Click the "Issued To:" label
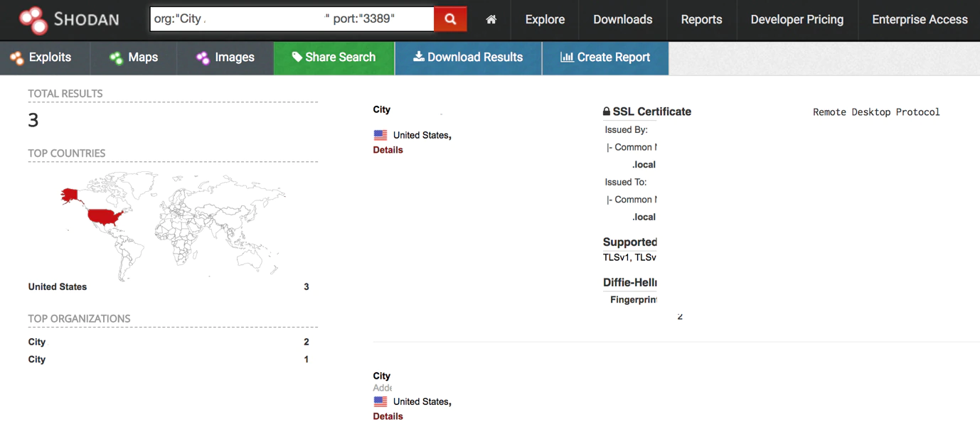 click(626, 182)
